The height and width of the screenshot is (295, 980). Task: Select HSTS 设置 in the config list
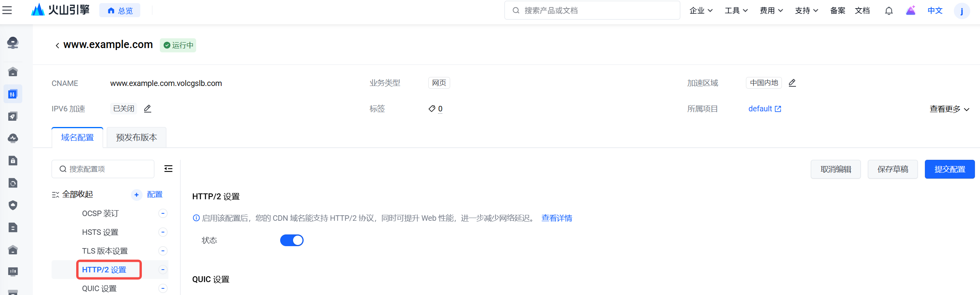click(x=100, y=232)
